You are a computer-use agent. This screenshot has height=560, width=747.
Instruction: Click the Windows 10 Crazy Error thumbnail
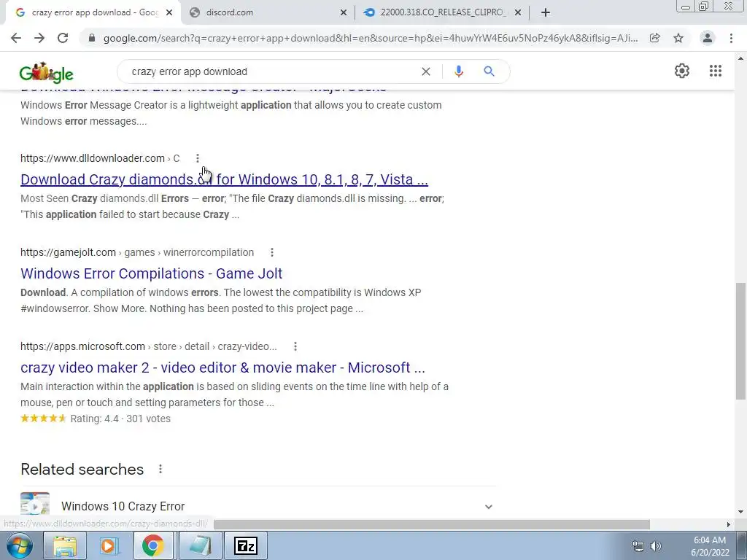pos(35,504)
